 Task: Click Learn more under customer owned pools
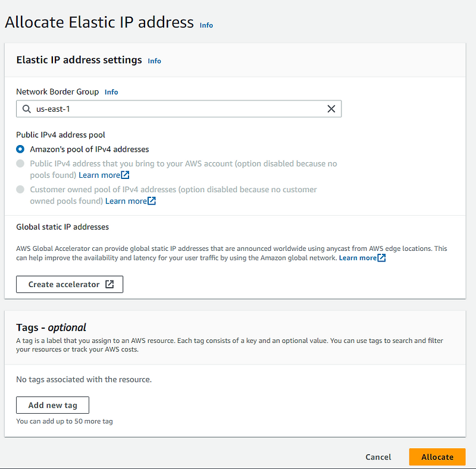coord(126,201)
